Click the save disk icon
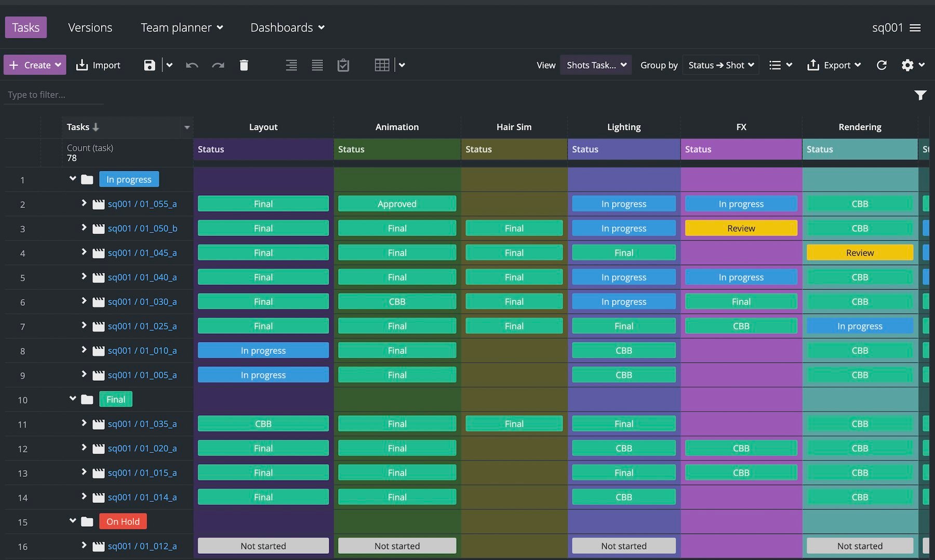 point(149,65)
